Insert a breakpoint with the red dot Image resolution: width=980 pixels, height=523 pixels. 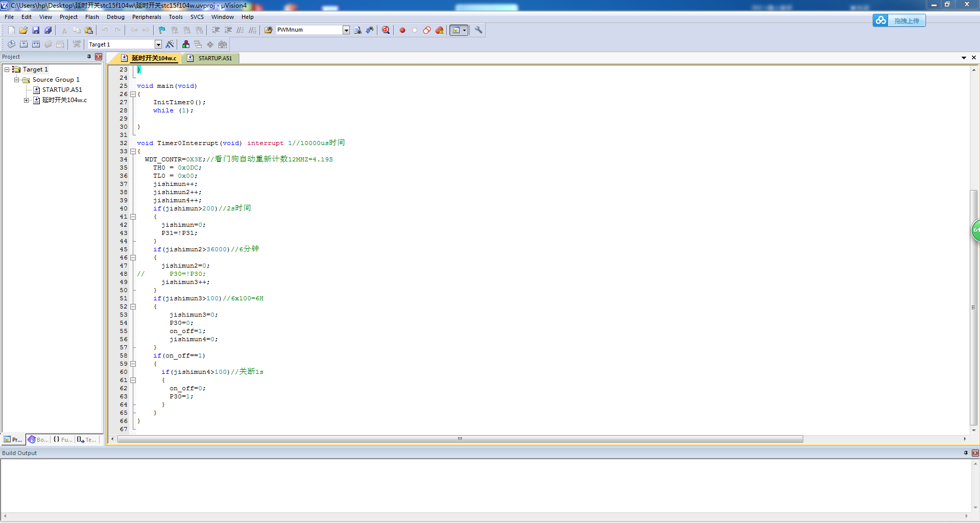click(402, 30)
